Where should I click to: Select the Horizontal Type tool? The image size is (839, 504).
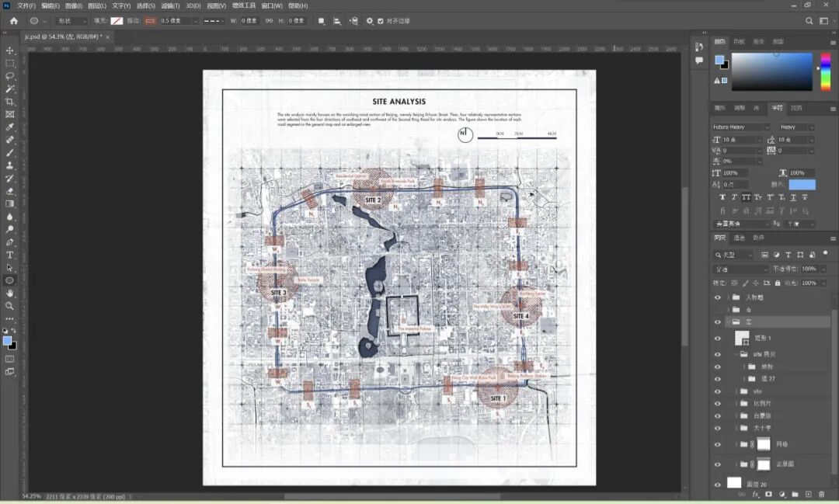(9, 255)
